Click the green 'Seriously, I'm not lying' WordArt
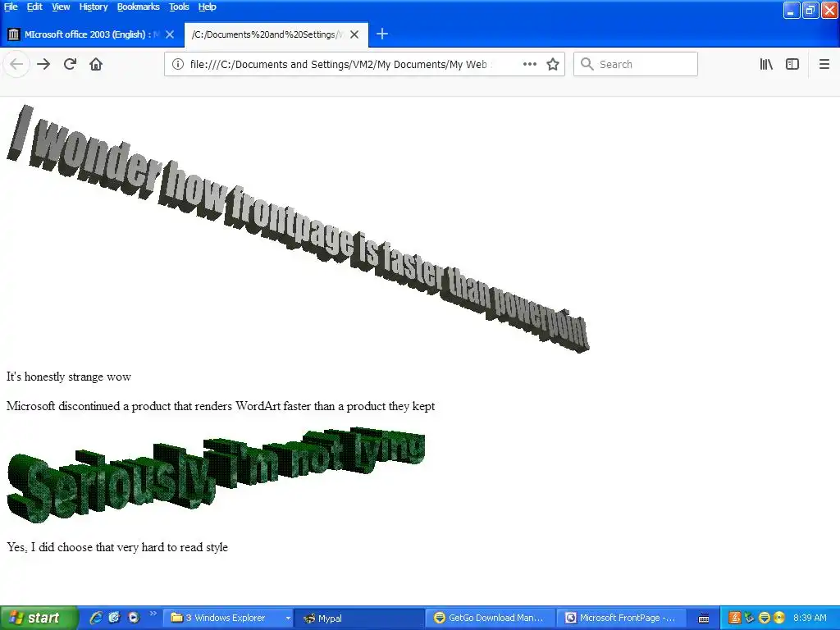840x630 pixels. click(216, 475)
